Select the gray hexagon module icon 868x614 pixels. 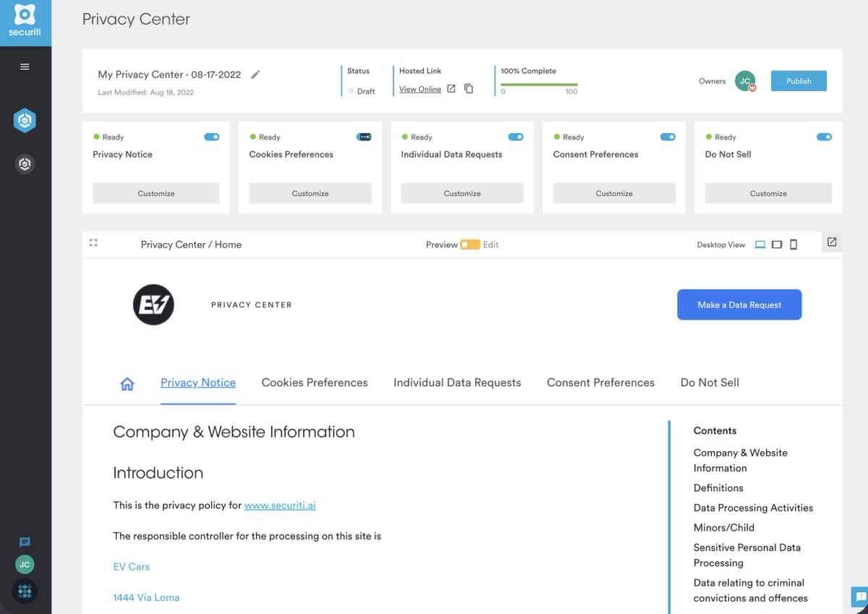25,164
